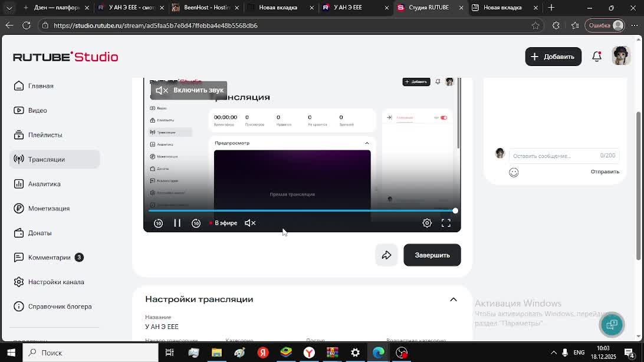The width and height of the screenshot is (644, 362).
Task: Open player quality settings gear
Action: point(427,223)
